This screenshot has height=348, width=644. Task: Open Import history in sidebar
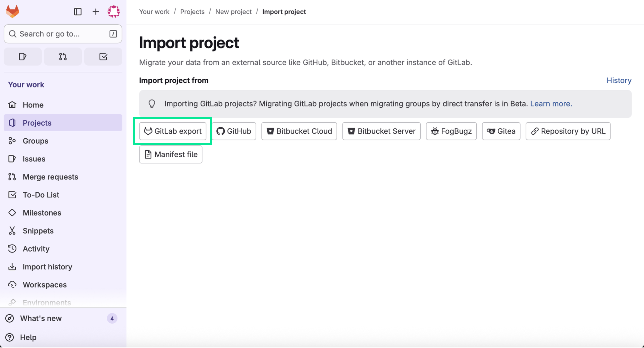pyautogui.click(x=47, y=267)
